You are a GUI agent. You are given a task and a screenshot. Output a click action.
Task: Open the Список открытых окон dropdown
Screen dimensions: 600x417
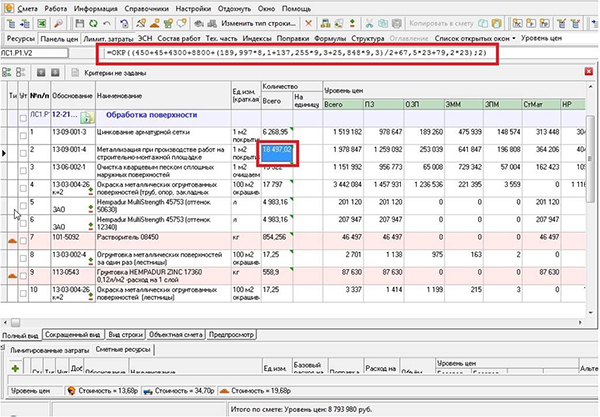click(x=475, y=38)
